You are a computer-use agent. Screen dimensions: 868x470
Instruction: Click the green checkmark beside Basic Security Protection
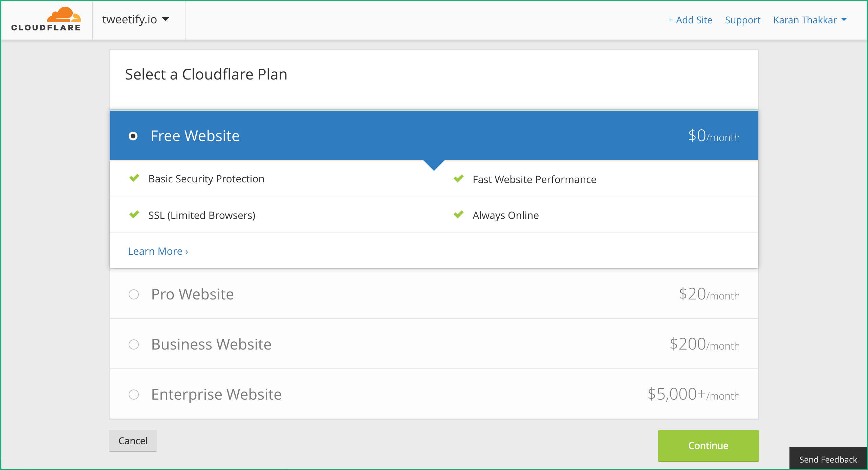(134, 178)
